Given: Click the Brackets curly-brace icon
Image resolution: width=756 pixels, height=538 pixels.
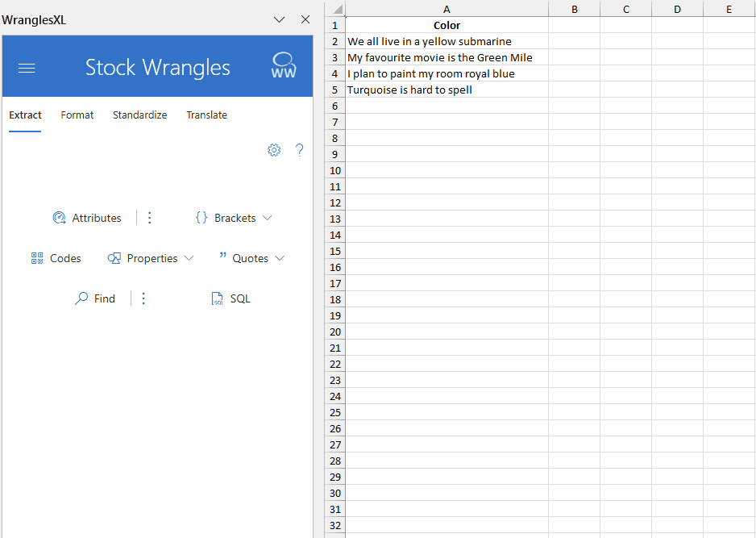Looking at the screenshot, I should coord(201,218).
